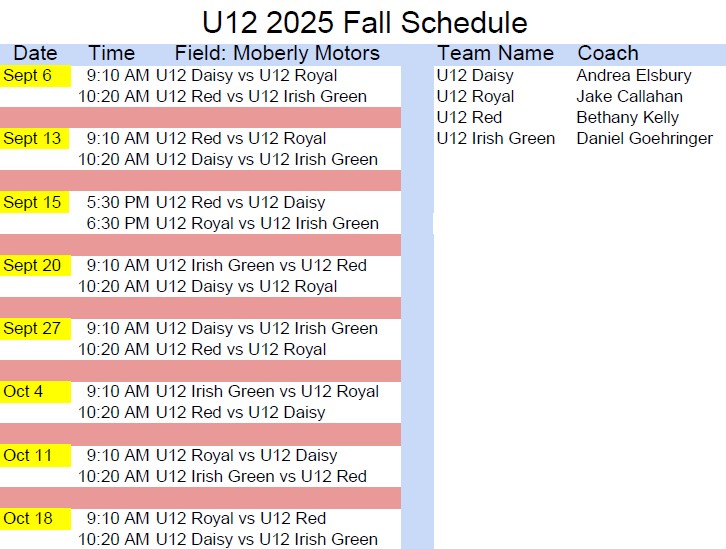The image size is (726, 549).
Task: Click the Field: Moberly Motors header
Action: pyautogui.click(x=277, y=53)
